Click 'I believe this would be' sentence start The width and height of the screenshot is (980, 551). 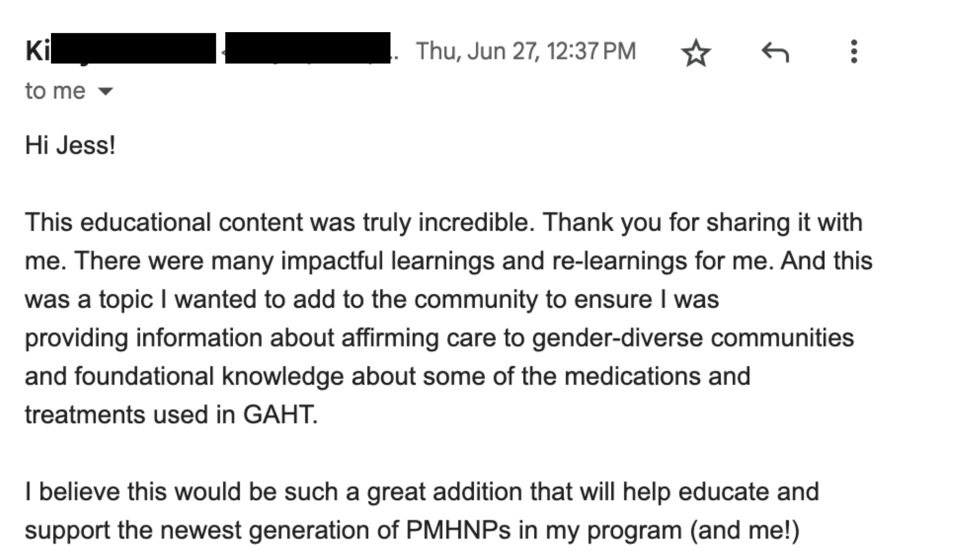(x=133, y=492)
